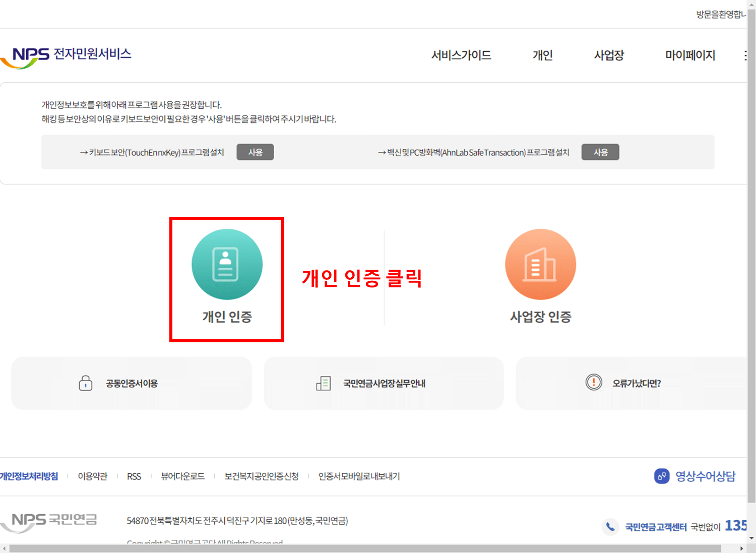Click the 사업장 인증 orange building icon
This screenshot has height=553, width=756.
click(x=540, y=264)
